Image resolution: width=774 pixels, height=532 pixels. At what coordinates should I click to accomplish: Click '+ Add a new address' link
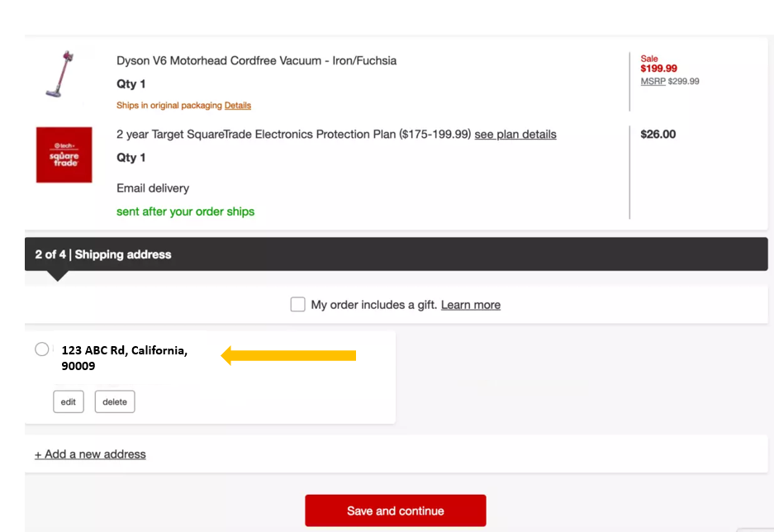tap(90, 454)
